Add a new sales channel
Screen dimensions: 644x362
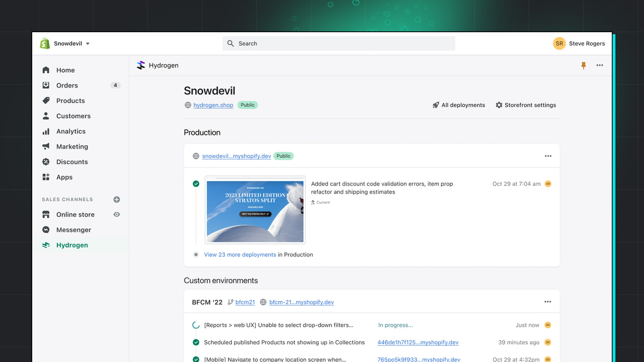click(116, 199)
